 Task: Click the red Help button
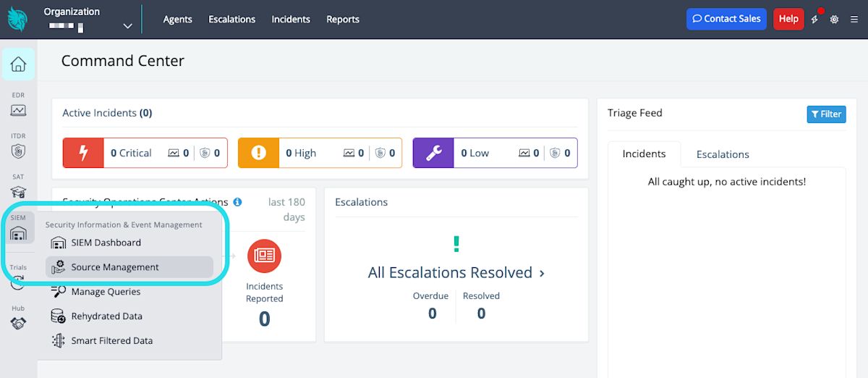point(788,19)
